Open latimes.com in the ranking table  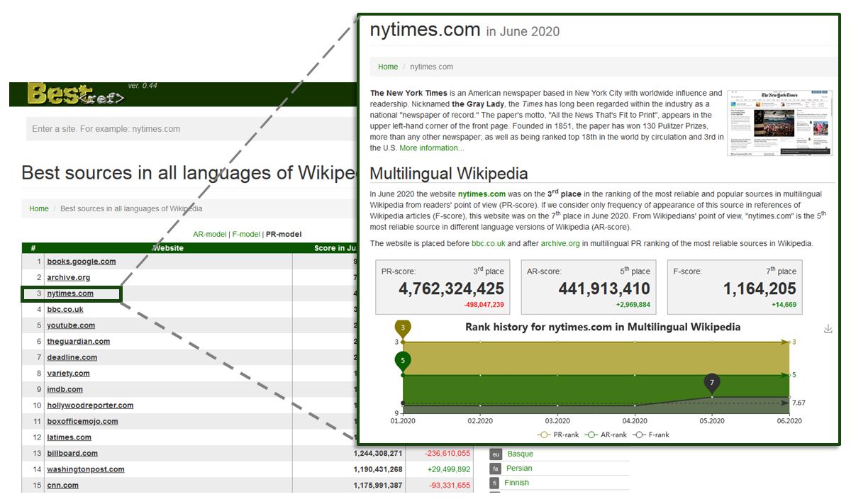[x=69, y=437]
